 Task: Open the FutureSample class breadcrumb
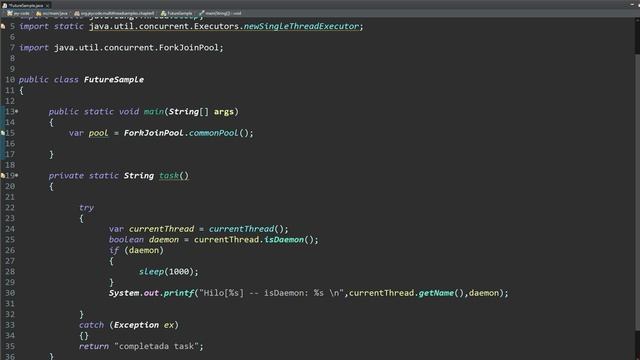click(177, 13)
